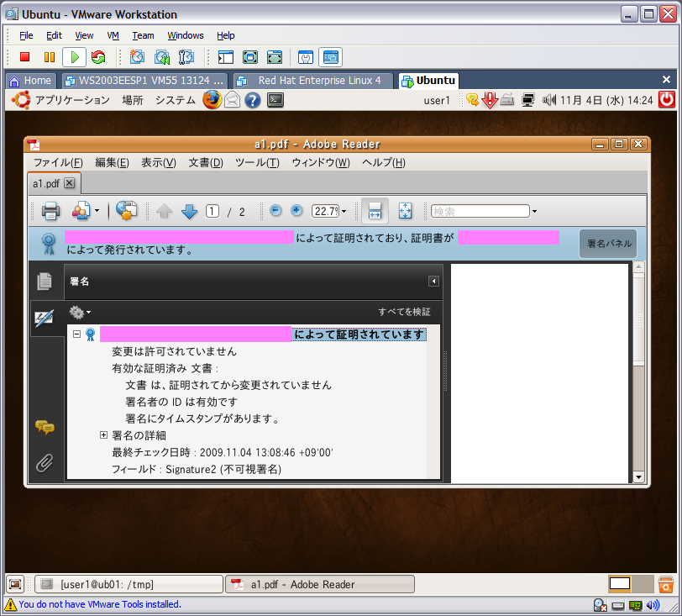Select the Signatures pen panel icon
The image size is (682, 616).
tap(45, 319)
